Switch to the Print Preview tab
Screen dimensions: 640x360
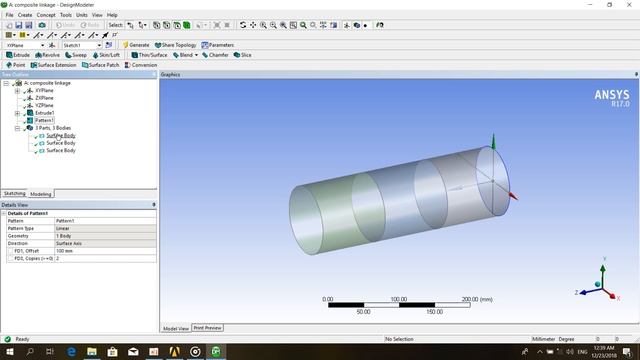pos(207,328)
